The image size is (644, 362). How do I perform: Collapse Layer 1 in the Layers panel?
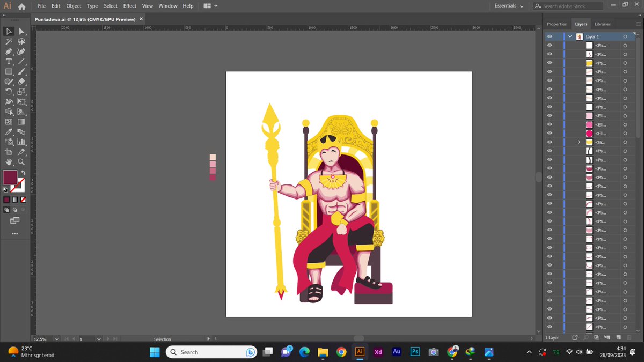tap(570, 36)
